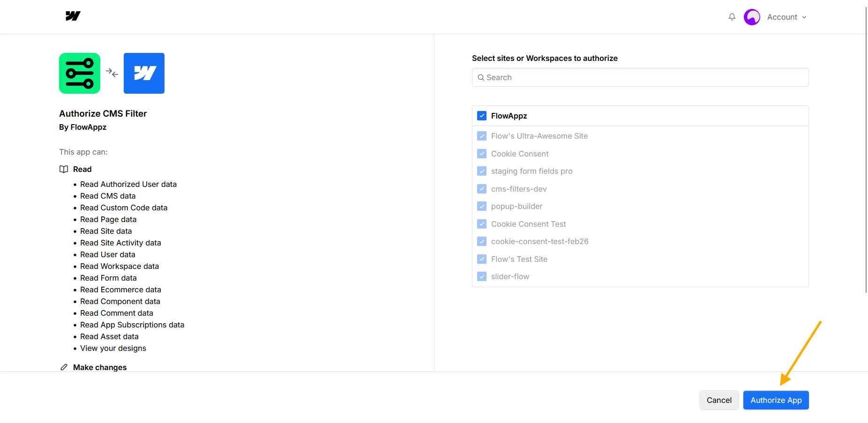Click the blue Webflow app tile
Screen dimensions: 868x423
point(144,73)
